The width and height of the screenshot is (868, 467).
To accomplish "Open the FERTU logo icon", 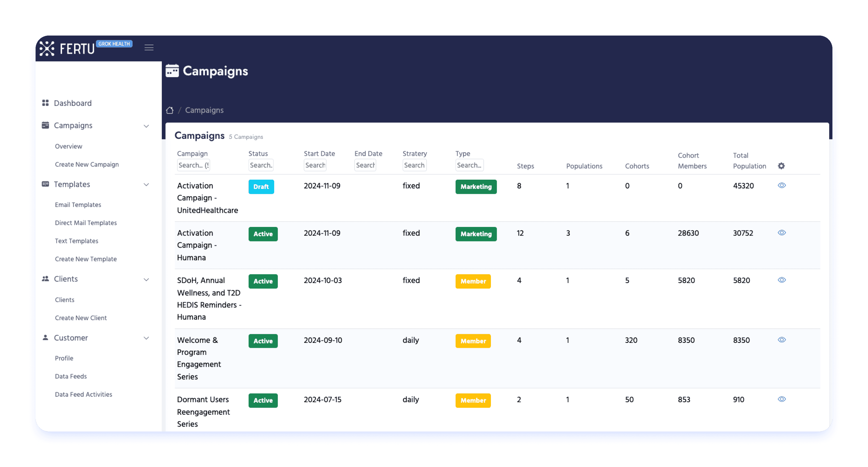I will point(47,48).
